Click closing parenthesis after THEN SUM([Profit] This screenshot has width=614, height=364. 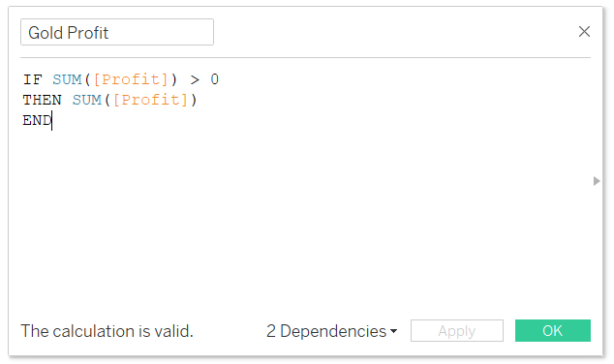tap(193, 100)
